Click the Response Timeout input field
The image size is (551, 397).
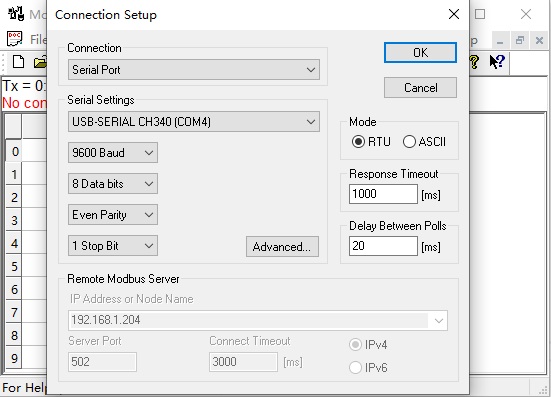point(383,194)
